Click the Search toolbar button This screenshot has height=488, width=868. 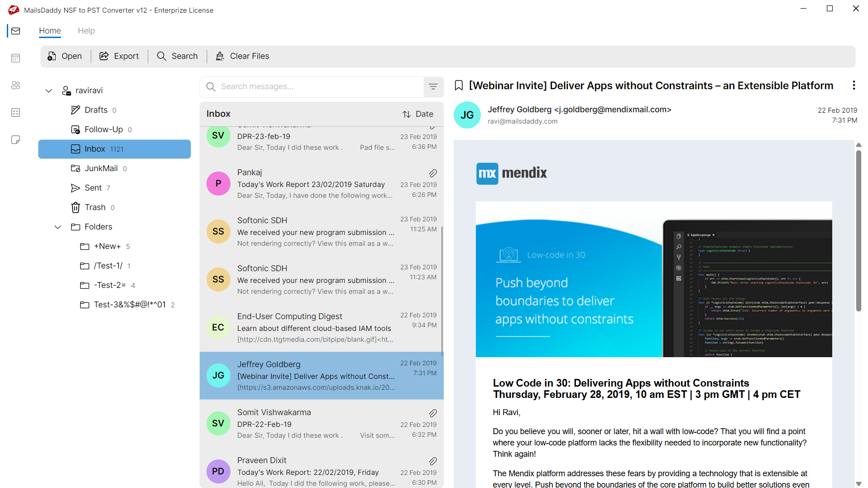coord(177,56)
